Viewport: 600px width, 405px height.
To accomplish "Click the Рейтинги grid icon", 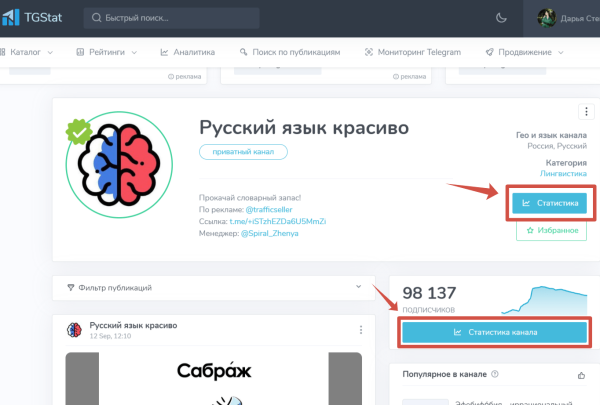I will 80,52.
